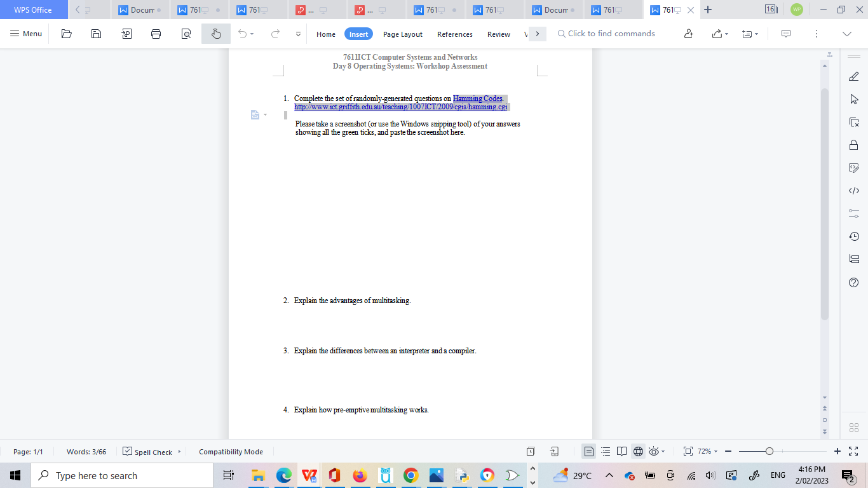This screenshot has width=868, height=488.
Task: Open the Print Preview tool
Action: point(186,33)
